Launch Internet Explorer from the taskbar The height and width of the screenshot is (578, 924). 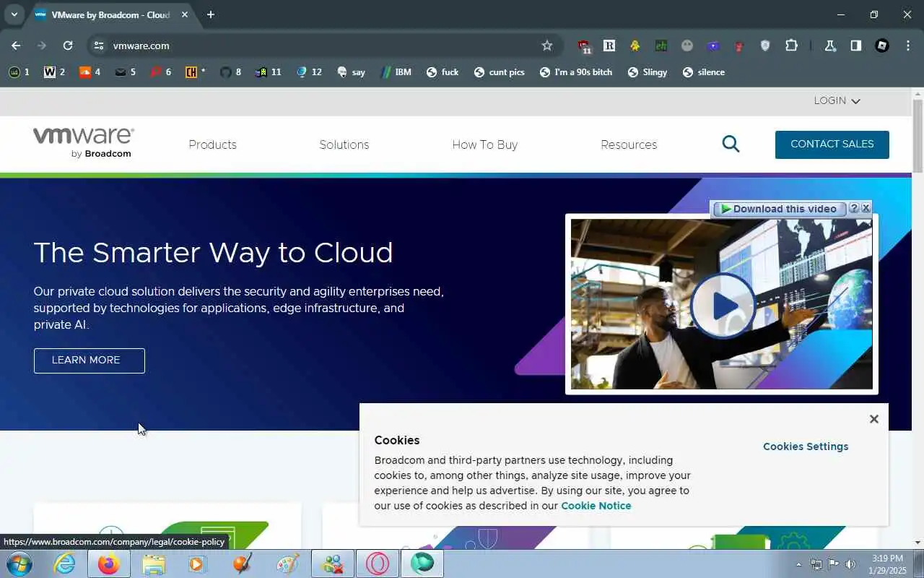65,564
